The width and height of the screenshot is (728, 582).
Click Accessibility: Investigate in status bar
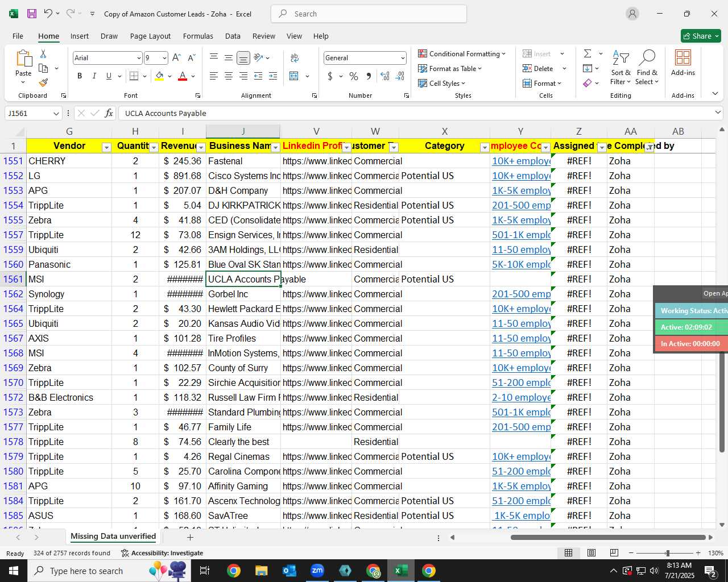pos(162,553)
